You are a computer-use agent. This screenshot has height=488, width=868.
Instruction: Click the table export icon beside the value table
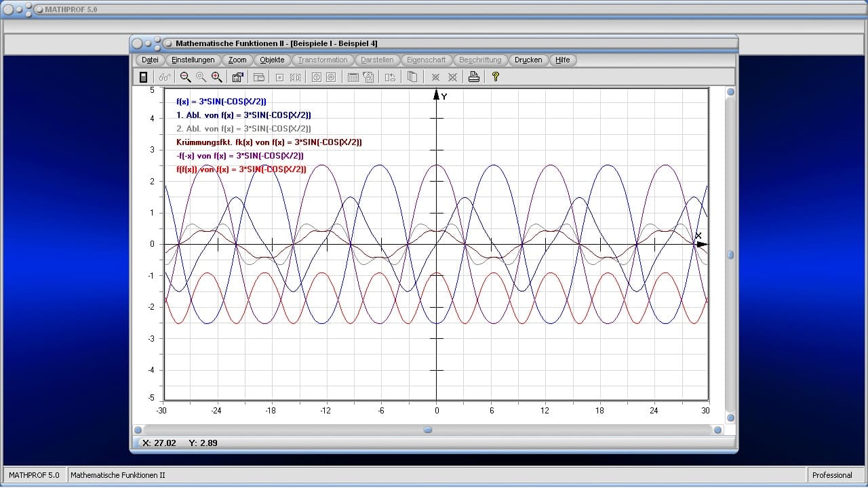(x=369, y=77)
